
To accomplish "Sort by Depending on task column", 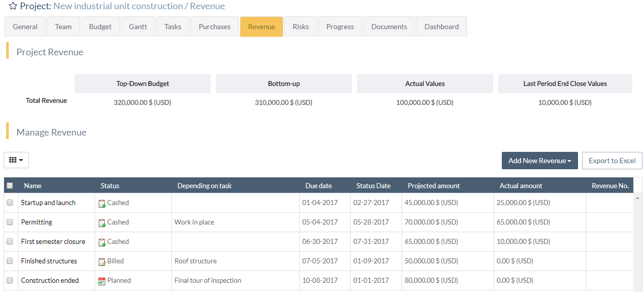I will point(205,186).
